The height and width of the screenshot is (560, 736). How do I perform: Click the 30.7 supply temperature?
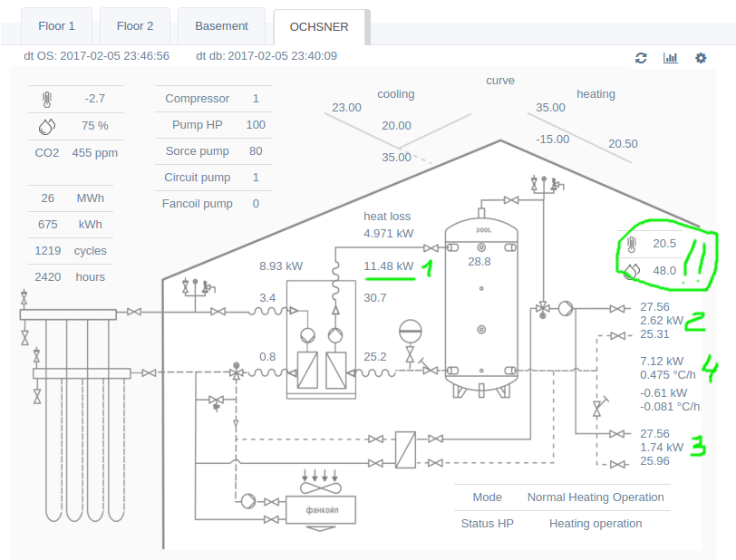point(375,297)
